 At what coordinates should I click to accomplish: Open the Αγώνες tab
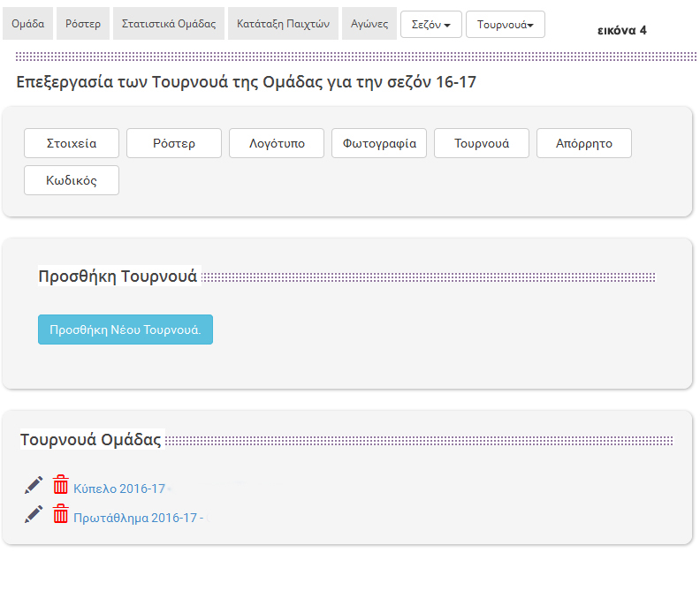click(x=369, y=24)
